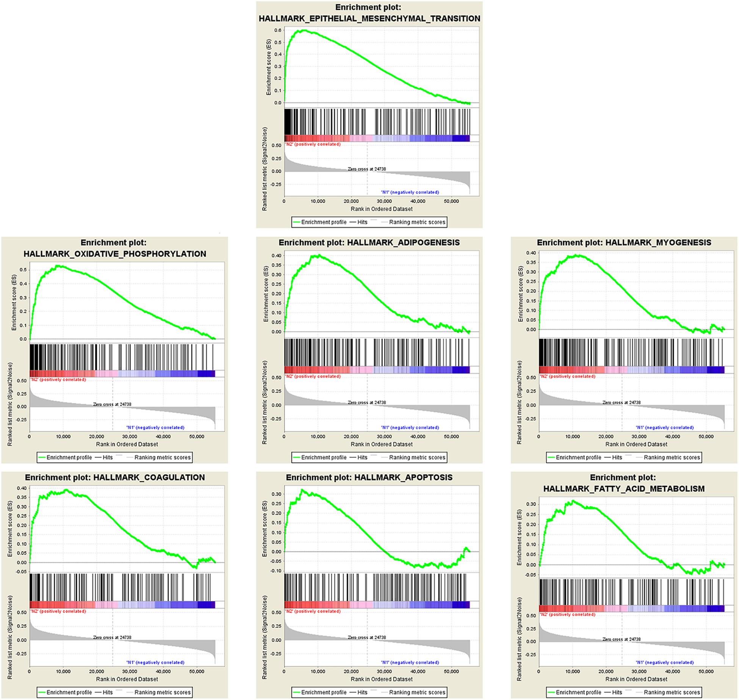739x700 pixels.
Task: Click 'Hits' legend entry in Fatty Acid Metabolism plot
Action: tap(613, 692)
